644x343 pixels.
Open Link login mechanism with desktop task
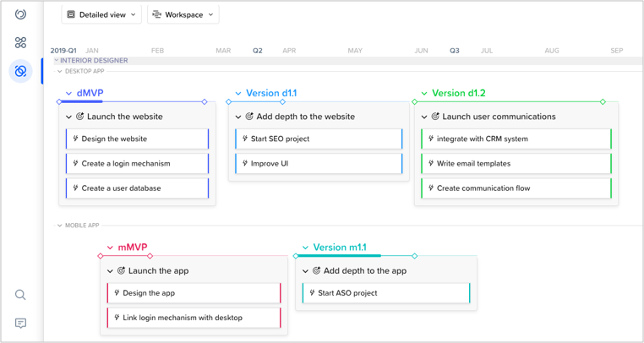tap(182, 318)
